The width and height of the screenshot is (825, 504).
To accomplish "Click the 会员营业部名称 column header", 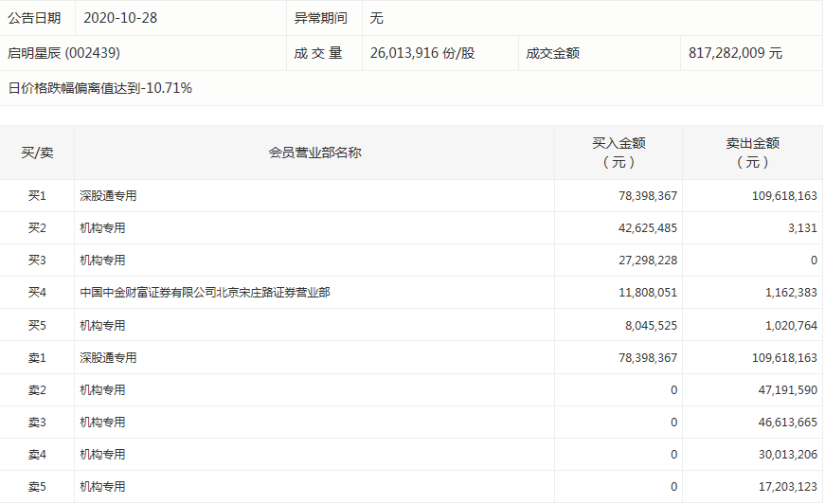I will click(314, 153).
